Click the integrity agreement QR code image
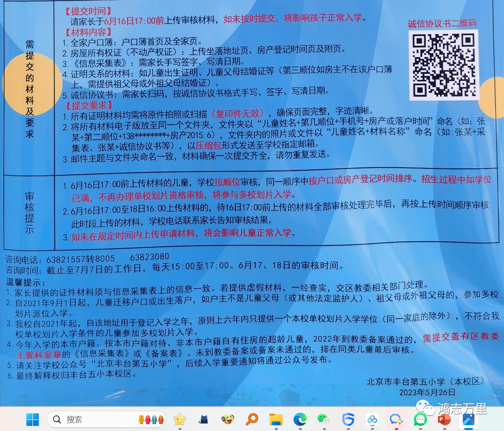This screenshot has height=431, width=504. pyautogui.click(x=443, y=65)
